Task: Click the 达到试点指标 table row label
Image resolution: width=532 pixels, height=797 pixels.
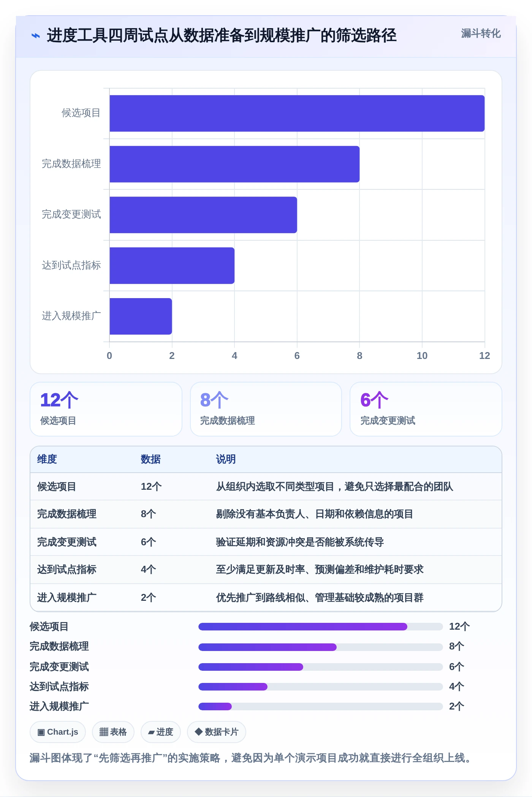Action: click(x=66, y=570)
